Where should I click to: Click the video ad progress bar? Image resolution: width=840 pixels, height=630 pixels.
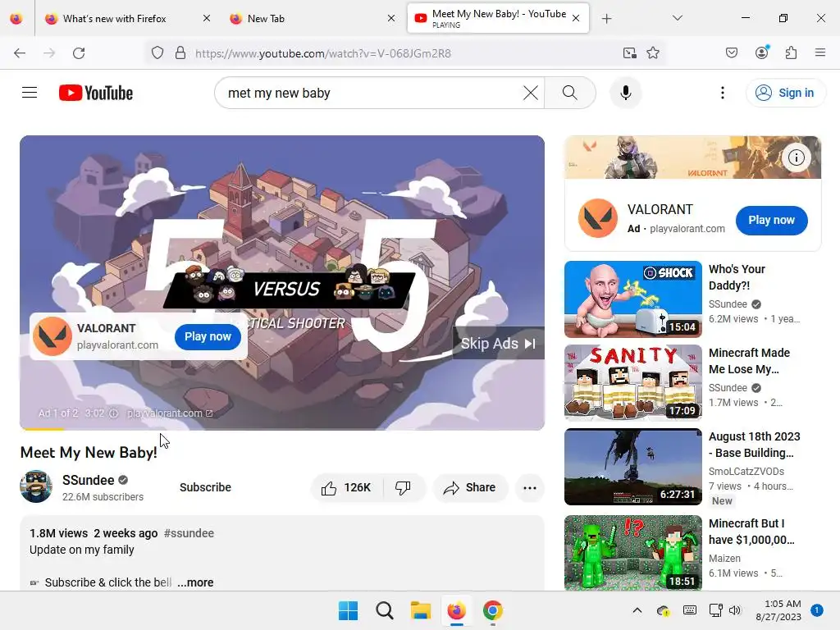282,428
